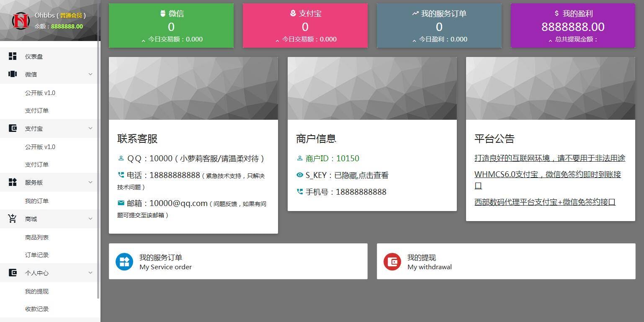Open 商品列表 under the 商城 menu
The width and height of the screenshot is (644, 322).
coord(37,237)
